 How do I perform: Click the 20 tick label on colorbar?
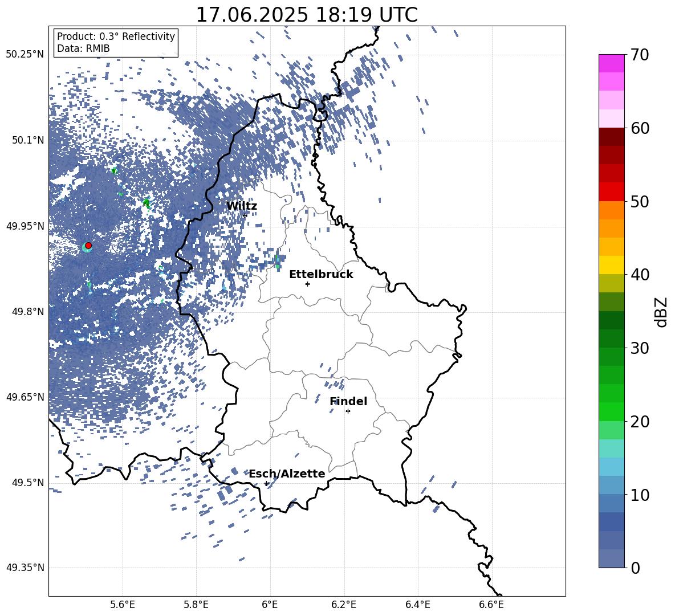640,421
